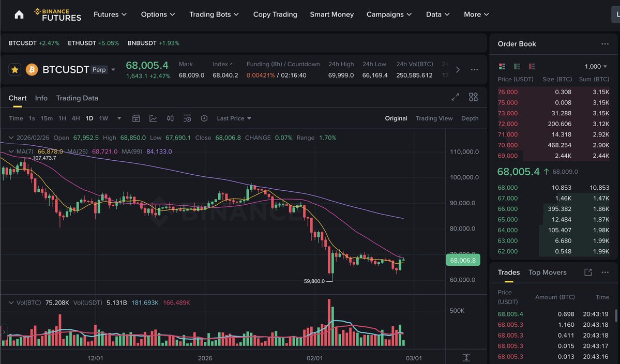Viewport: 620px width, 364px height.
Task: Expand the chart to fullscreen
Action: coord(455,97)
